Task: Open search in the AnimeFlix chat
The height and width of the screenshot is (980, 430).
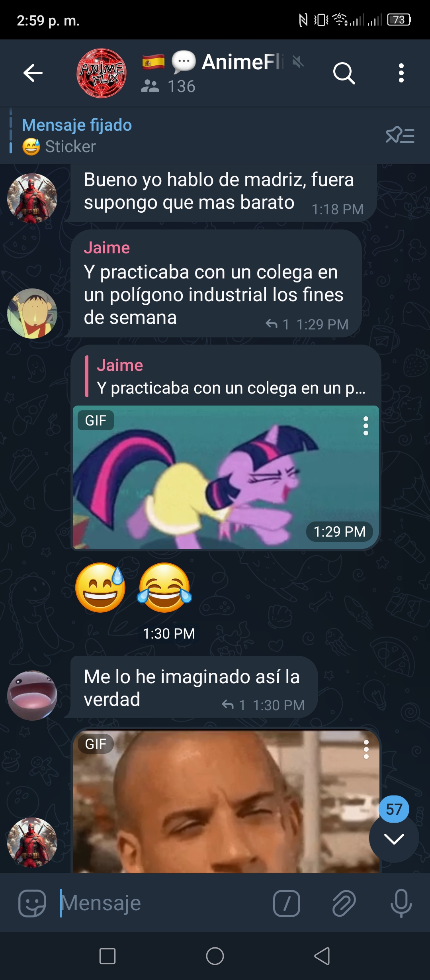Action: (344, 73)
